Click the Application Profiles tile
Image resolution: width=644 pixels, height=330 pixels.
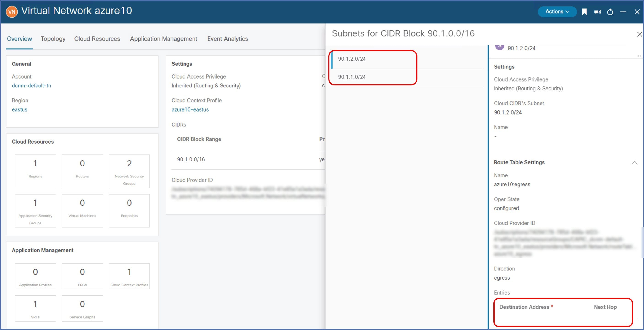[x=35, y=276]
